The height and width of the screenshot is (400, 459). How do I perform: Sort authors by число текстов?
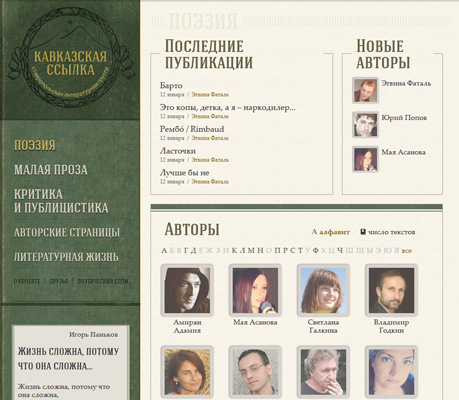point(388,232)
